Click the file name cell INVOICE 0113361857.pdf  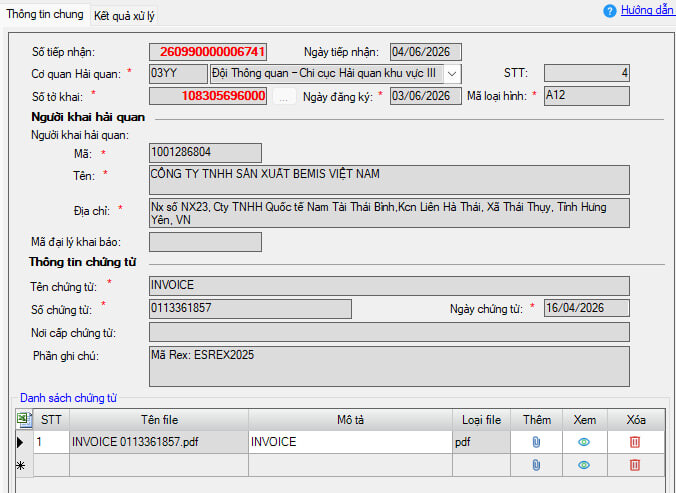159,442
